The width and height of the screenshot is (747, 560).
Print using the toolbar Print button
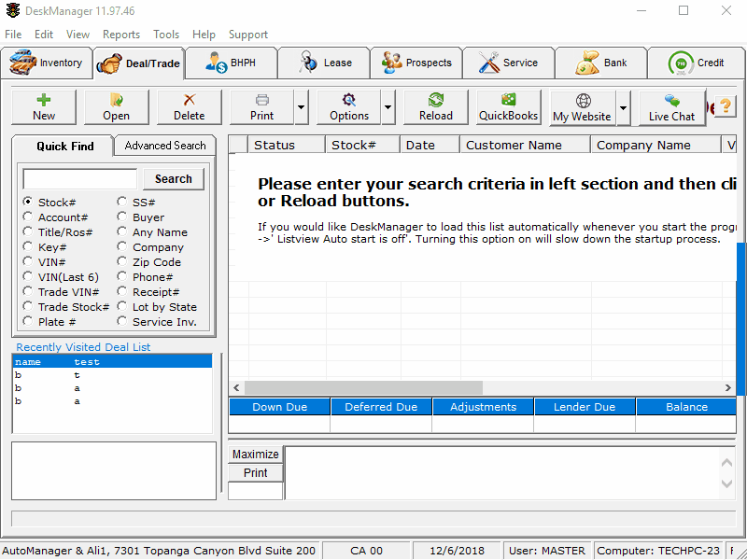[262, 107]
